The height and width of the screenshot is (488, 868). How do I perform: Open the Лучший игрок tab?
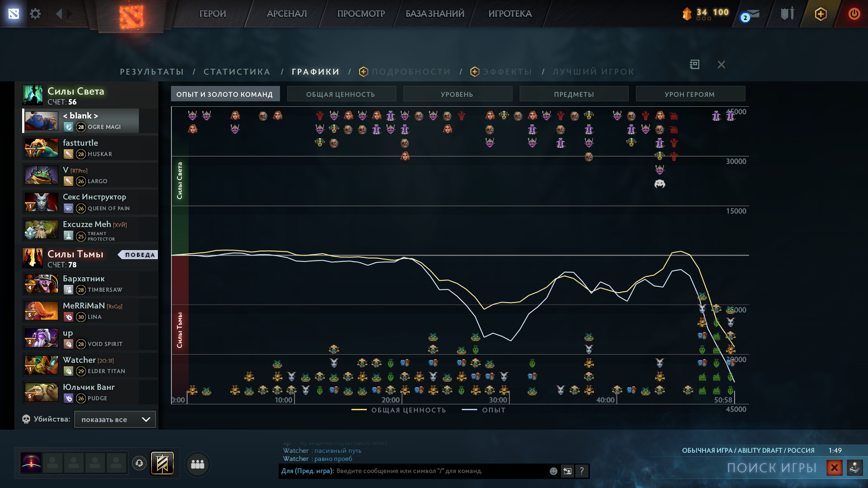coord(593,71)
